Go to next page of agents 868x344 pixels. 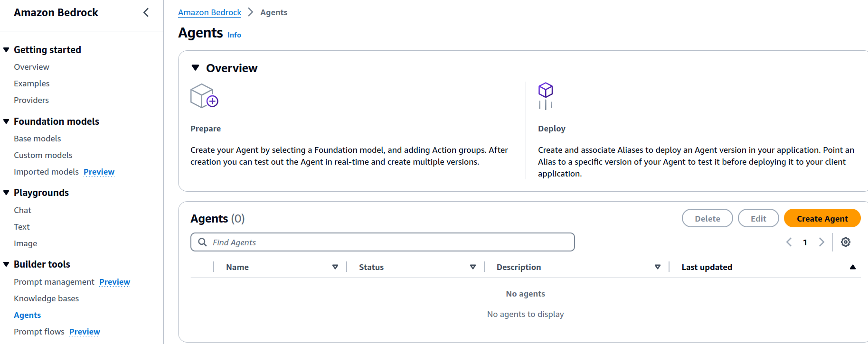point(821,242)
